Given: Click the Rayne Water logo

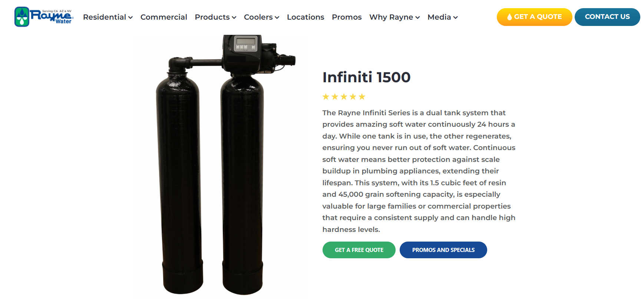Looking at the screenshot, I should pos(44,17).
